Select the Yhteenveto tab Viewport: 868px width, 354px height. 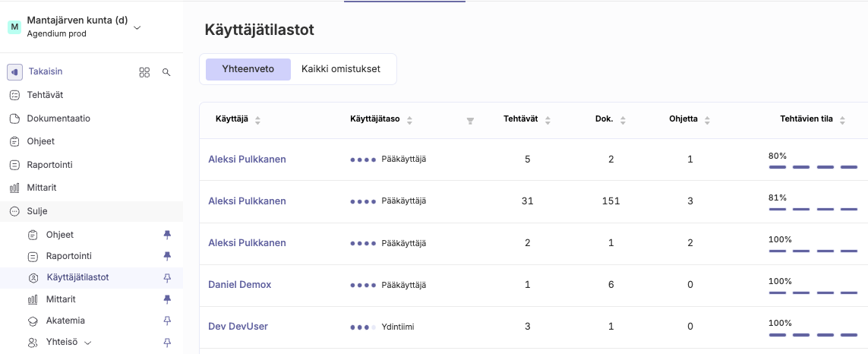pyautogui.click(x=248, y=69)
